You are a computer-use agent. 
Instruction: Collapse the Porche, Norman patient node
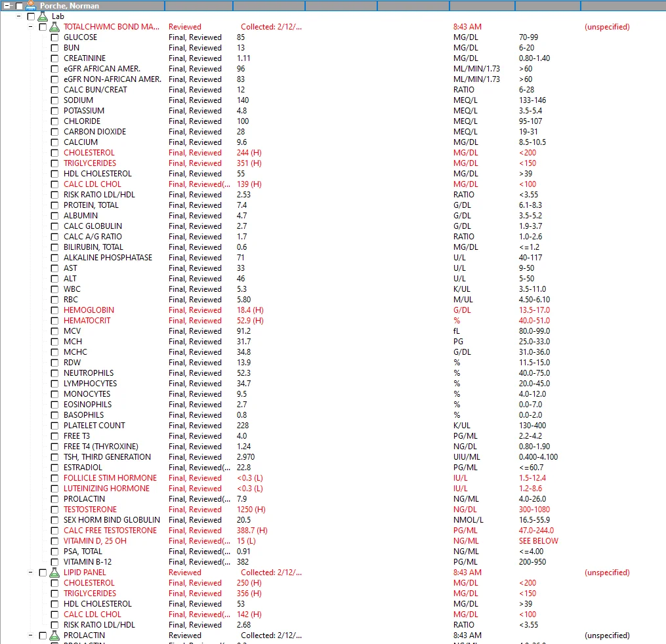[7, 6]
